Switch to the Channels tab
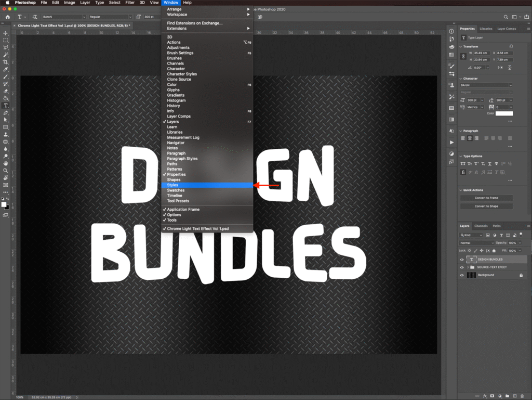This screenshot has height=400, width=532. (481, 226)
